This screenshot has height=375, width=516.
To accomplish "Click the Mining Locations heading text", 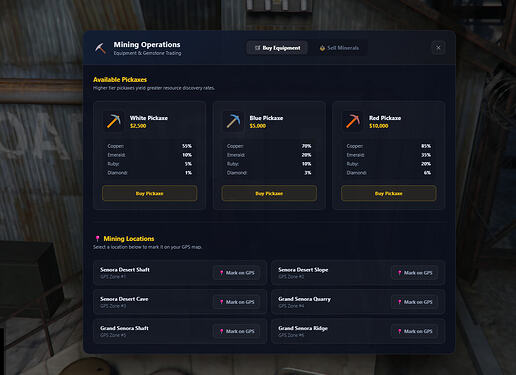I will pos(129,239).
